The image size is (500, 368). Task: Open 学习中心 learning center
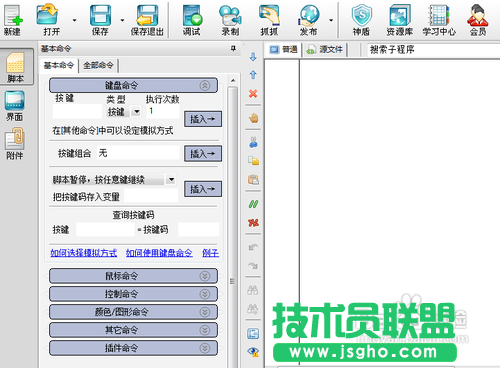pos(439,19)
